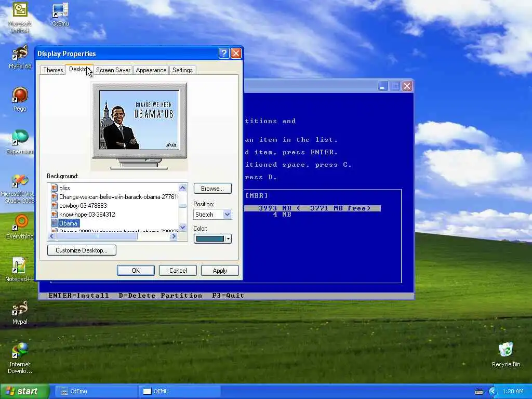The image size is (532, 399).
Task: Click the keyboard icon in system tray
Action: coord(478,392)
